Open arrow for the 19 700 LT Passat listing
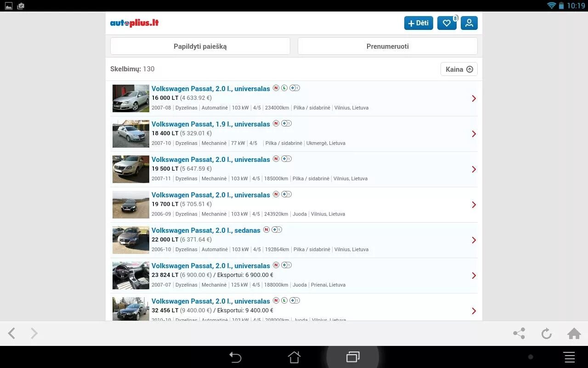 click(x=474, y=205)
